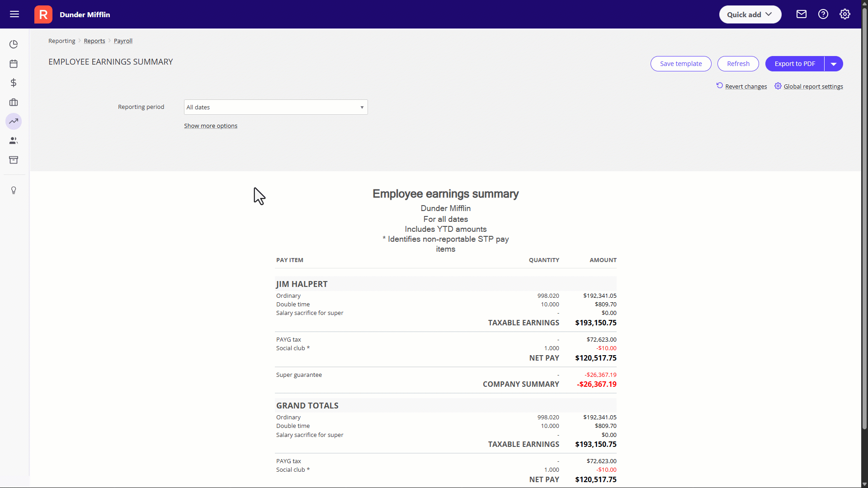
Task: Toggle the sidebar with the hamburger menu
Action: [x=14, y=14]
